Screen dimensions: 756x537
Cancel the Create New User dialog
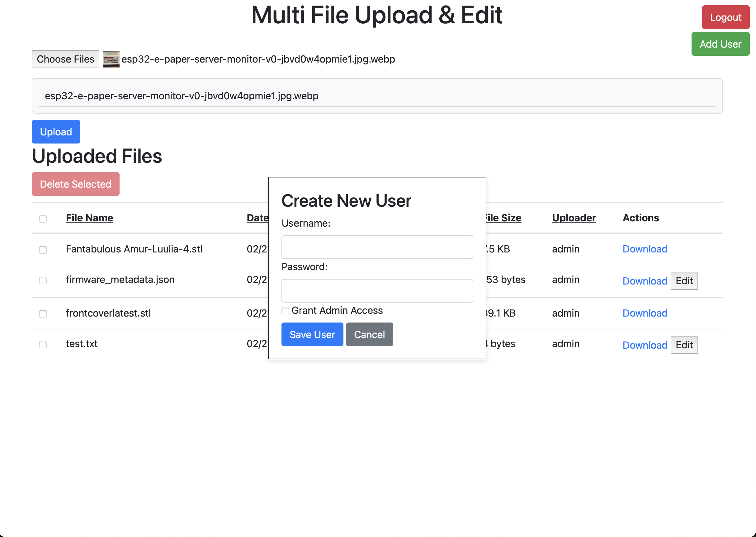coord(369,334)
